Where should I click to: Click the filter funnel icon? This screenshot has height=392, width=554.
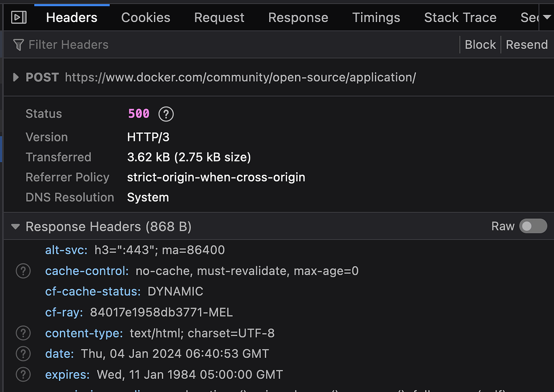tap(19, 45)
